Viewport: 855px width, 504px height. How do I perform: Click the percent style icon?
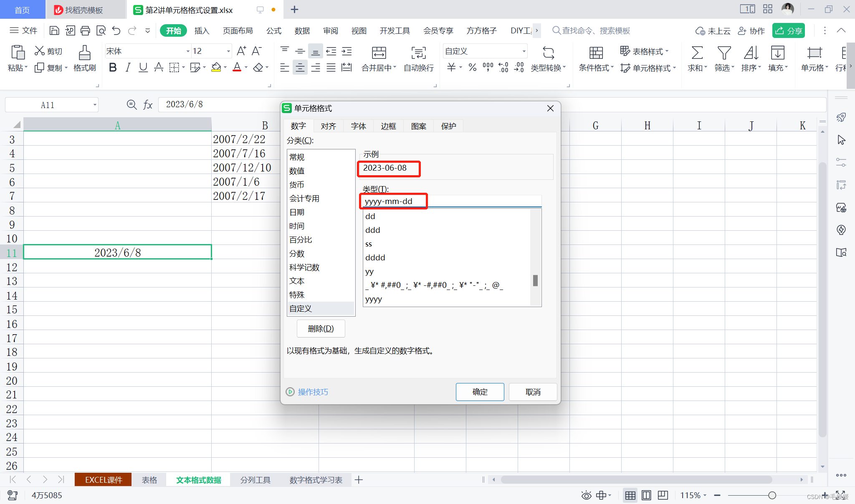click(x=472, y=67)
